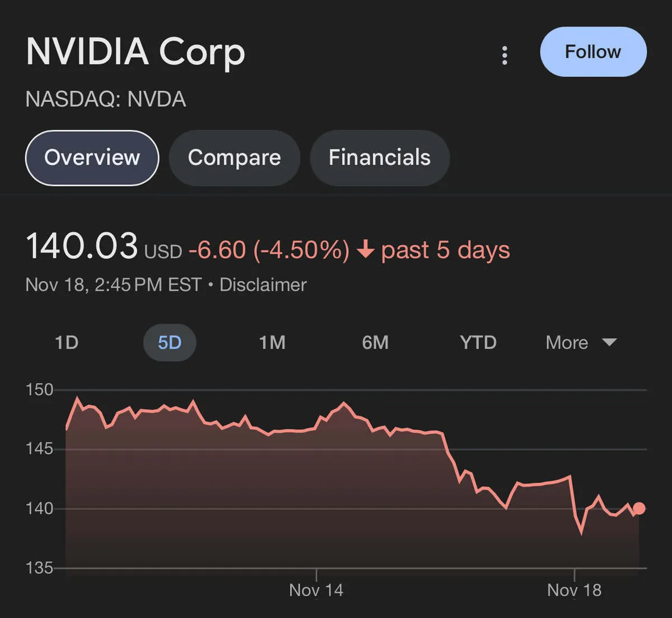Viewport: 672px width, 618px height.
Task: Select the 1M time range
Action: pos(272,342)
